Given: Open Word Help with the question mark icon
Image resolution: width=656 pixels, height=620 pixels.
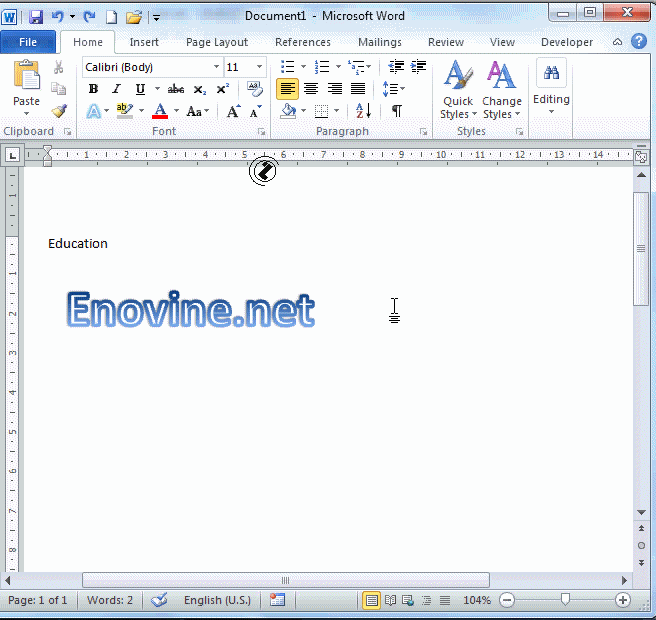Looking at the screenshot, I should point(639,42).
